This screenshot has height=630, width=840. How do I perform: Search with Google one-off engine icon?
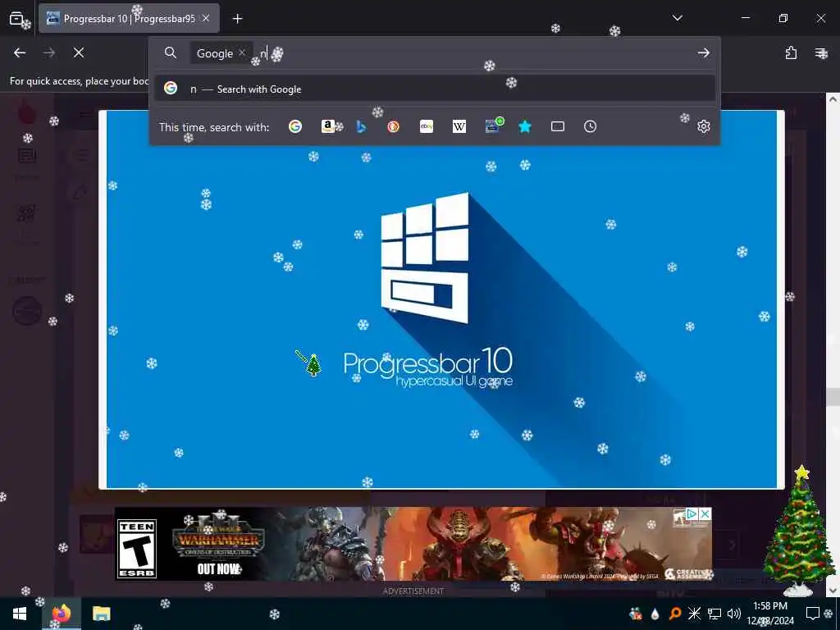(x=295, y=126)
